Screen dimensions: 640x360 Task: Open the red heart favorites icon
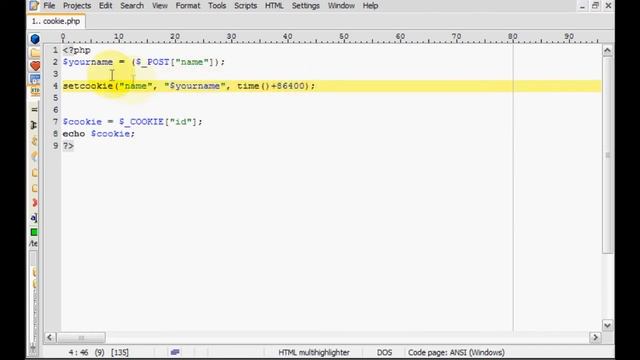(x=35, y=66)
